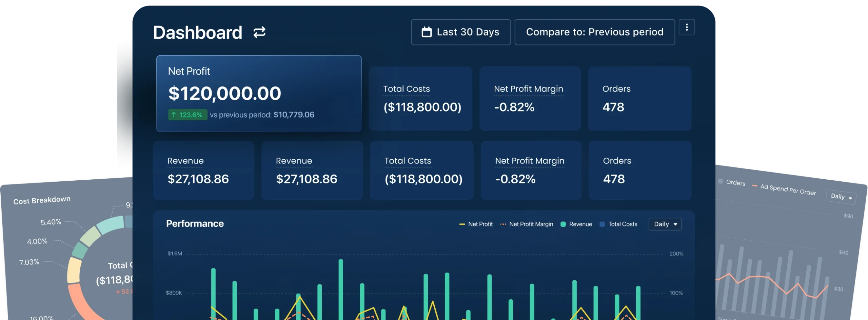Toggle Total Costs series in Performance legend

click(618, 224)
